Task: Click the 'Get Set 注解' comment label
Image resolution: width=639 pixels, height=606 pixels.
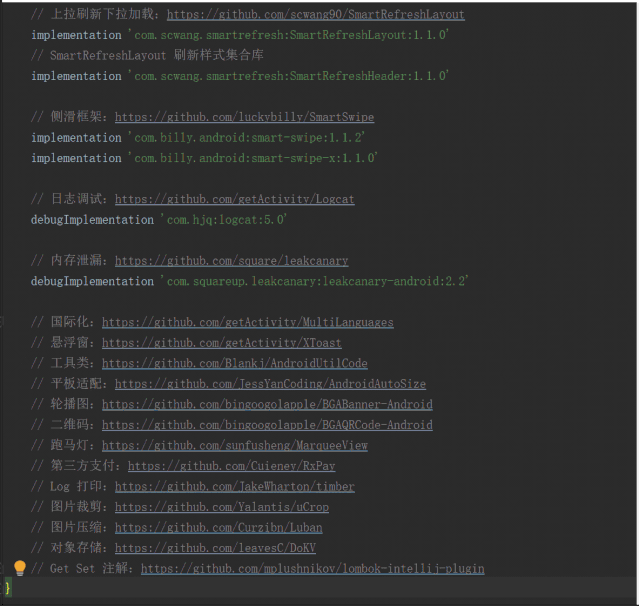Action: pyautogui.click(x=88, y=568)
